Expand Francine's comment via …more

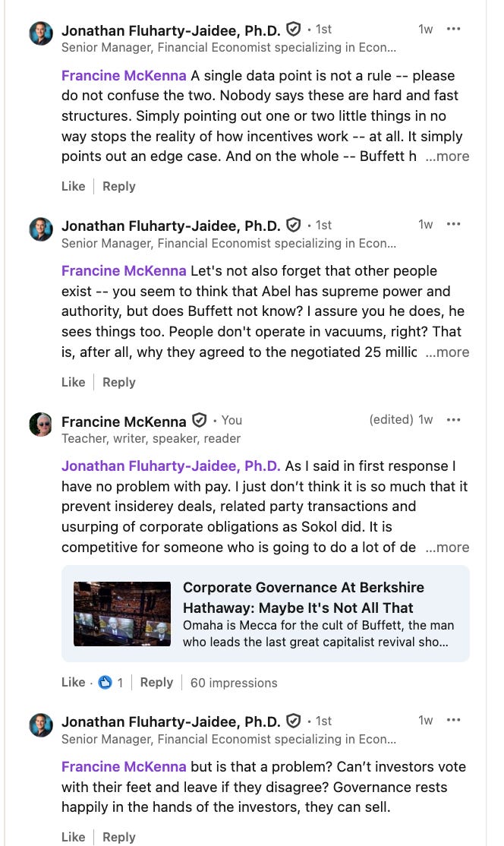coord(447,548)
